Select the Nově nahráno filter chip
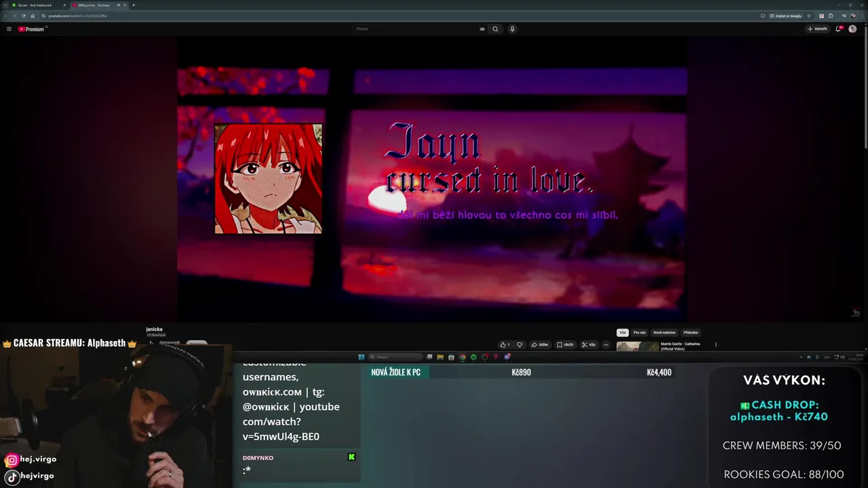 pos(665,333)
